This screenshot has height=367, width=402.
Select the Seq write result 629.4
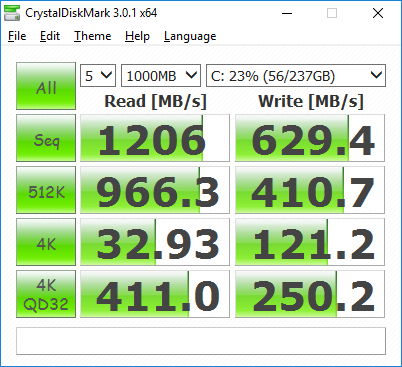click(310, 138)
